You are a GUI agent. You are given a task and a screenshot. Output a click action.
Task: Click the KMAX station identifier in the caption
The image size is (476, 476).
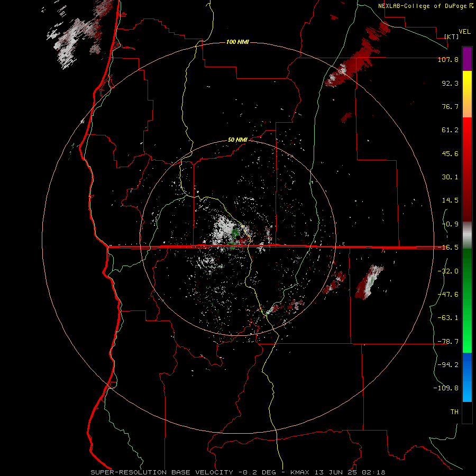click(x=300, y=472)
